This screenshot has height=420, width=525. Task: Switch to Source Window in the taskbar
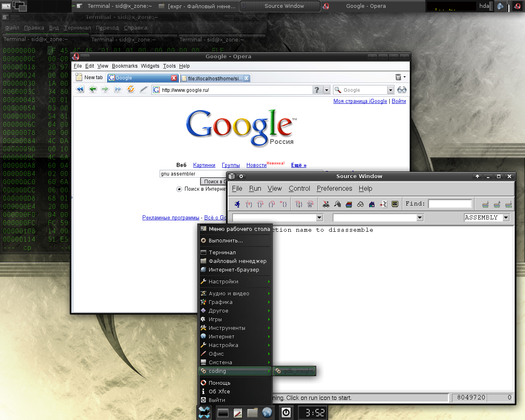pos(280,6)
